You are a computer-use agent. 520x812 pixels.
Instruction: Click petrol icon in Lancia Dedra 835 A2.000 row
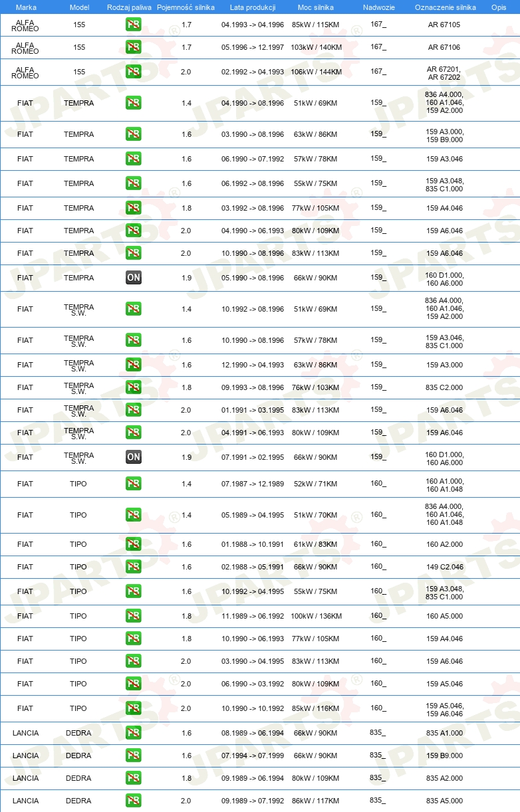click(x=134, y=778)
